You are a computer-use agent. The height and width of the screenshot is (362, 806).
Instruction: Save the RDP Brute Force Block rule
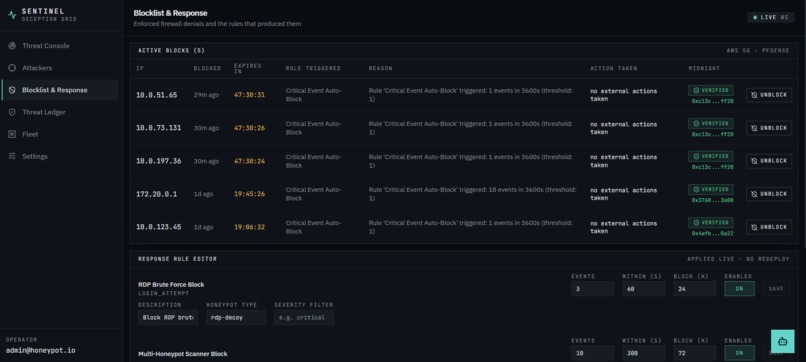776,289
